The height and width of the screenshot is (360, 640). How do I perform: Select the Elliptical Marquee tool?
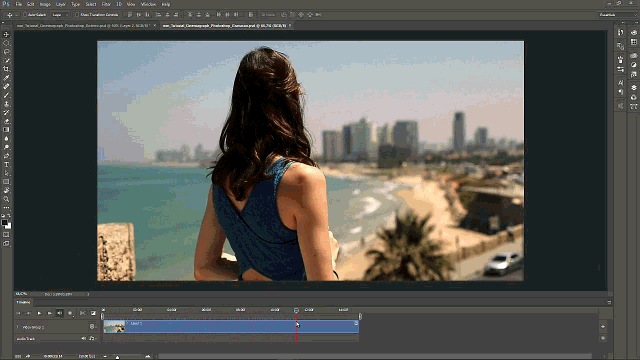(x=6, y=43)
